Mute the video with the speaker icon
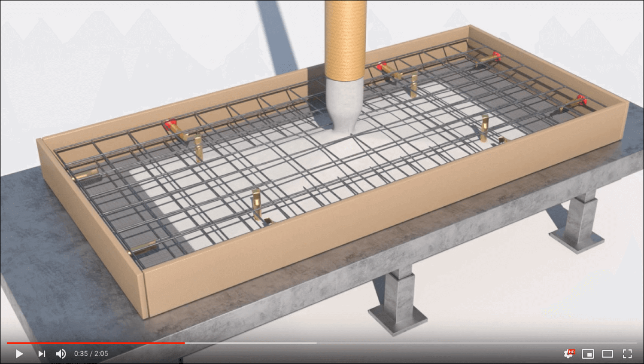 [x=61, y=354]
